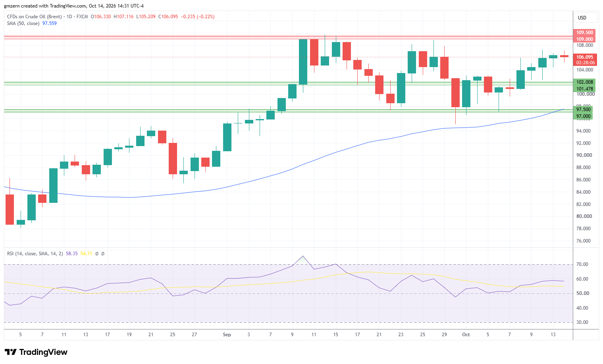Screen dimensions: 603x364
Task: Select the RSI (14, close, SMA, 14, 2) legend
Action: [x=35, y=254]
